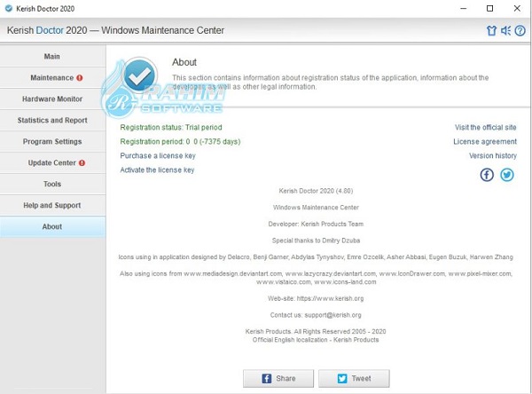This screenshot has height=394, width=532.
Task: Click the About heading text
Action: click(184, 62)
